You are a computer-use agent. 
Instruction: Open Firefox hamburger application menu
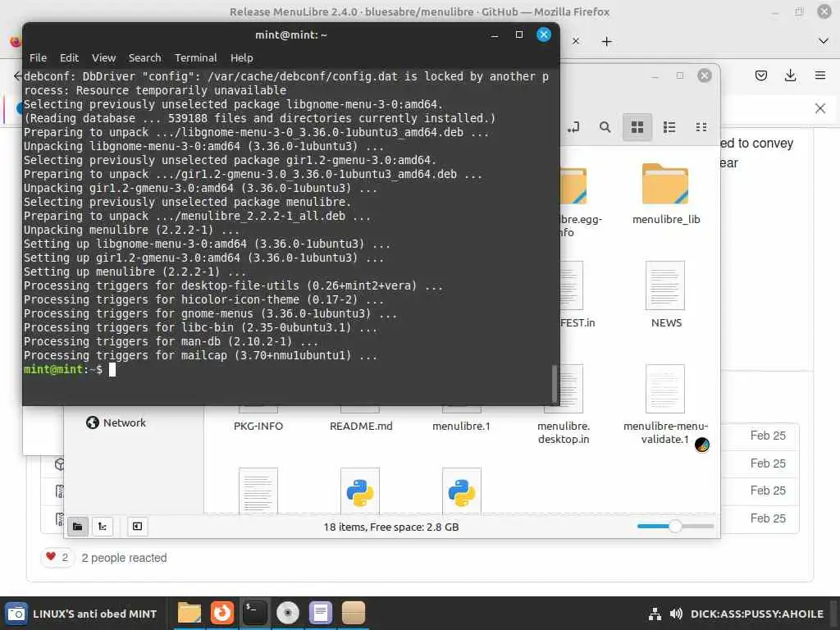coord(820,75)
